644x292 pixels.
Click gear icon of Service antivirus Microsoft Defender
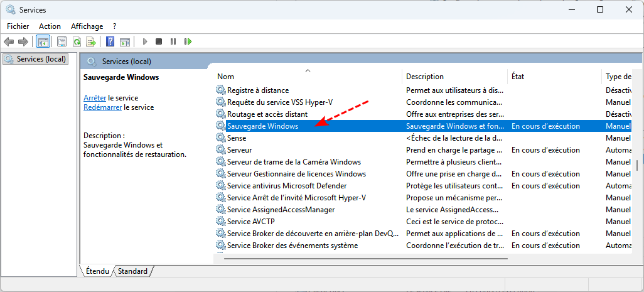click(x=221, y=186)
